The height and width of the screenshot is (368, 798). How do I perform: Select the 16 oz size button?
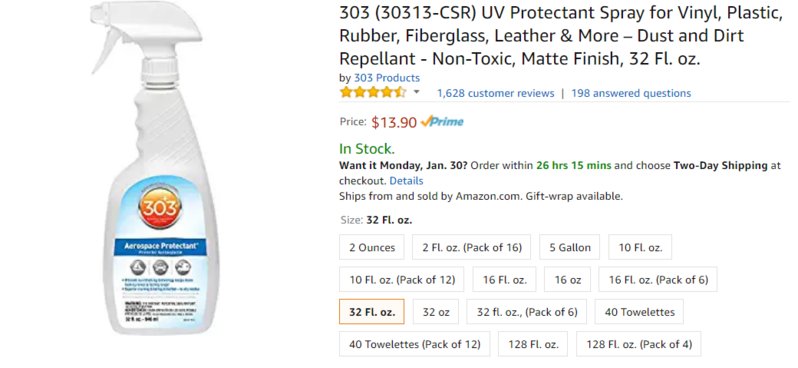567,279
